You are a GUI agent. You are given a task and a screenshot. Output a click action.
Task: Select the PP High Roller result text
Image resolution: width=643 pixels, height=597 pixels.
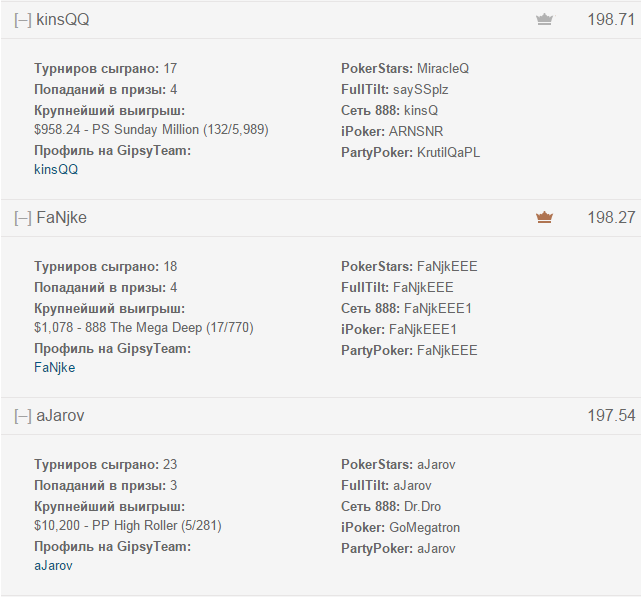click(128, 526)
